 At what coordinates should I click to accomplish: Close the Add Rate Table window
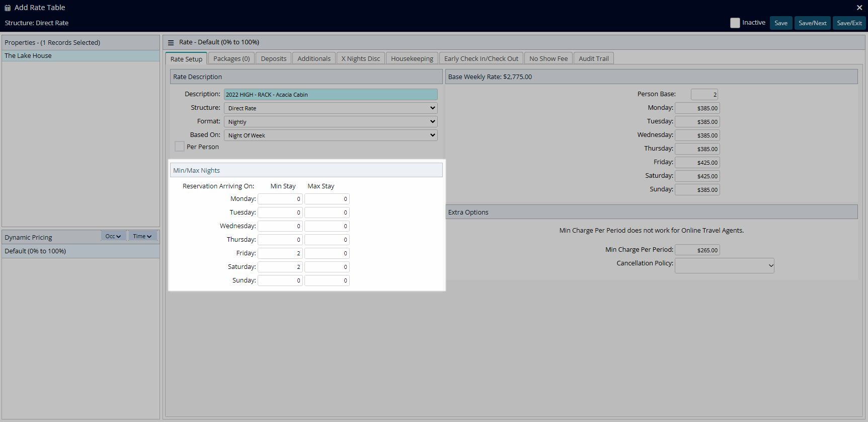[x=859, y=8]
